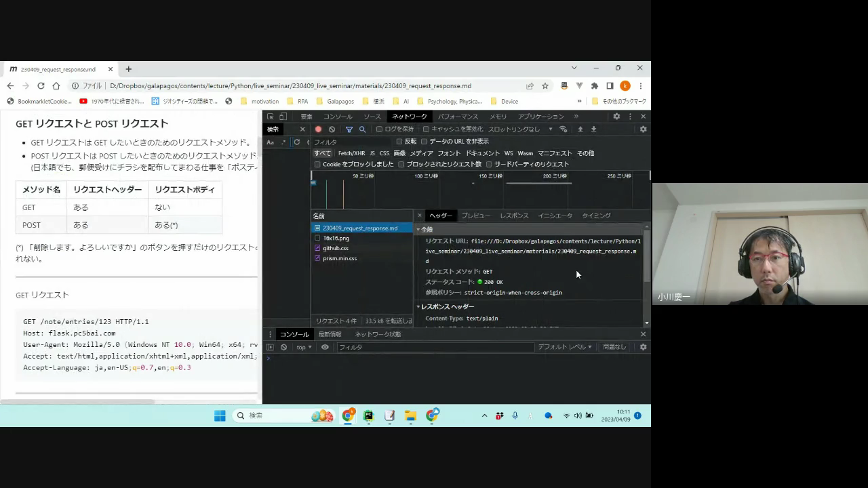Switch to the パフォーマンス DevTools tab
Image resolution: width=868 pixels, height=488 pixels.
pyautogui.click(x=458, y=117)
